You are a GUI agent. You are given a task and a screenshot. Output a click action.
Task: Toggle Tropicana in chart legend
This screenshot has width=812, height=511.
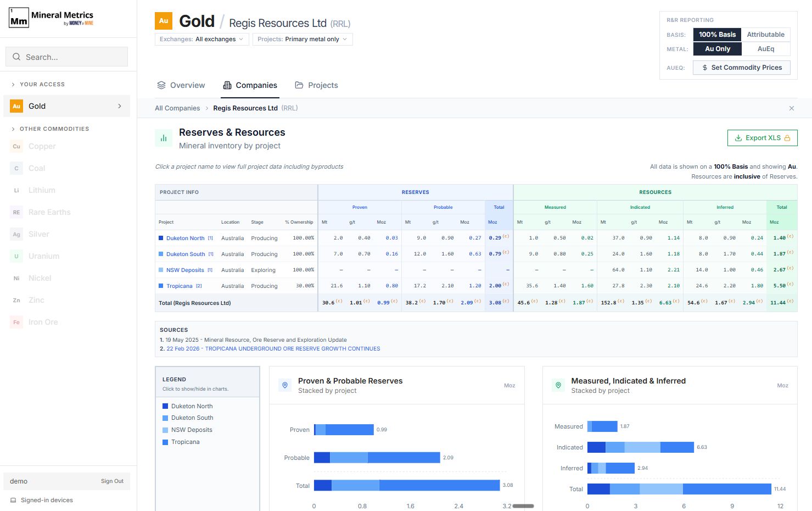[181, 442]
